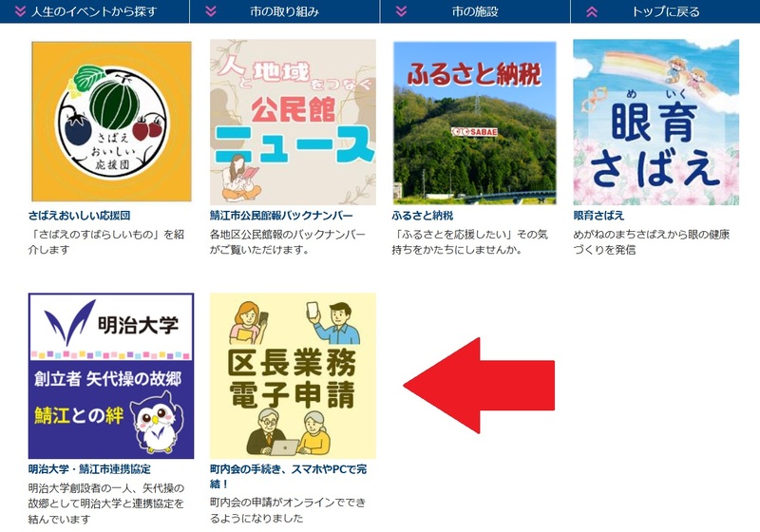Expand the 人生のイベントから探す menu
Screen dimensions: 760x532
pos(94,11)
